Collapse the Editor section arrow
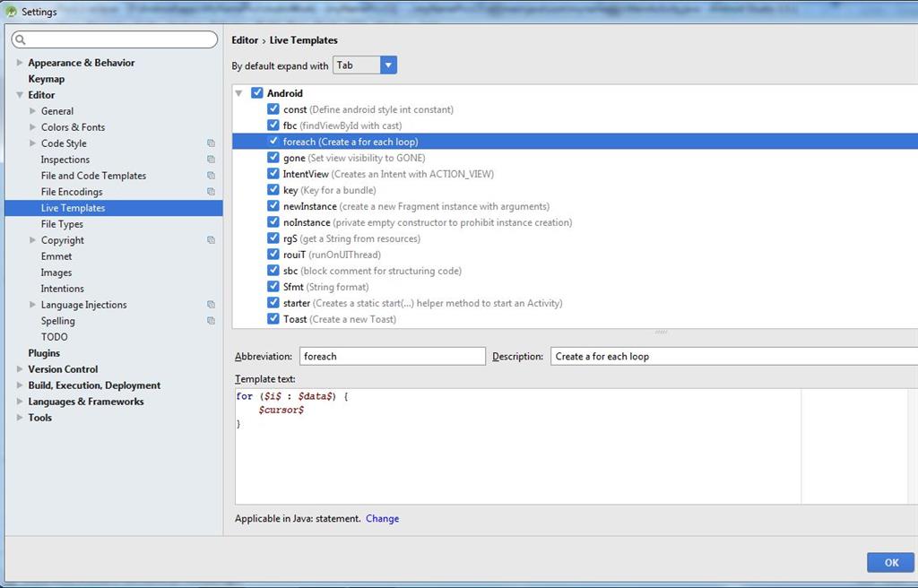Image resolution: width=918 pixels, height=588 pixels. 20,95
